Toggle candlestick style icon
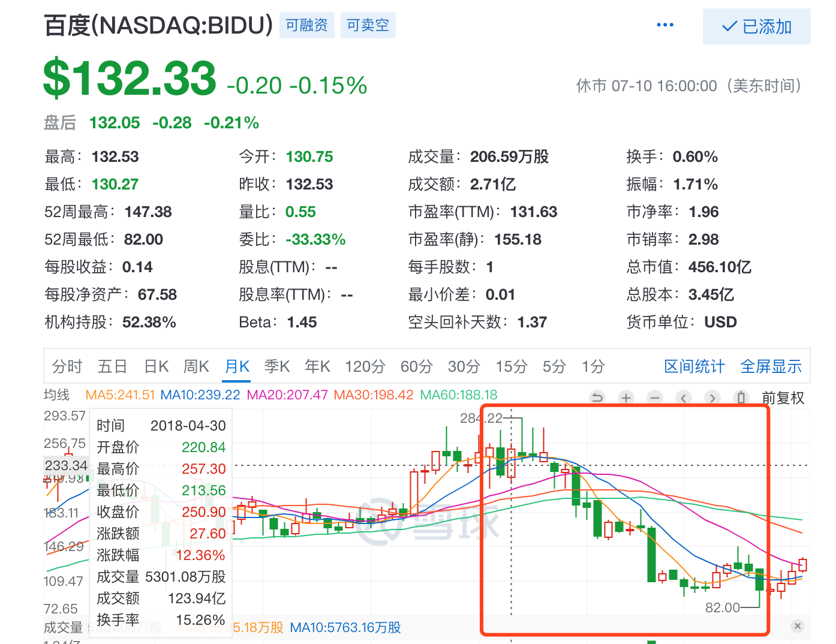This screenshot has width=836, height=644. pyautogui.click(x=741, y=398)
